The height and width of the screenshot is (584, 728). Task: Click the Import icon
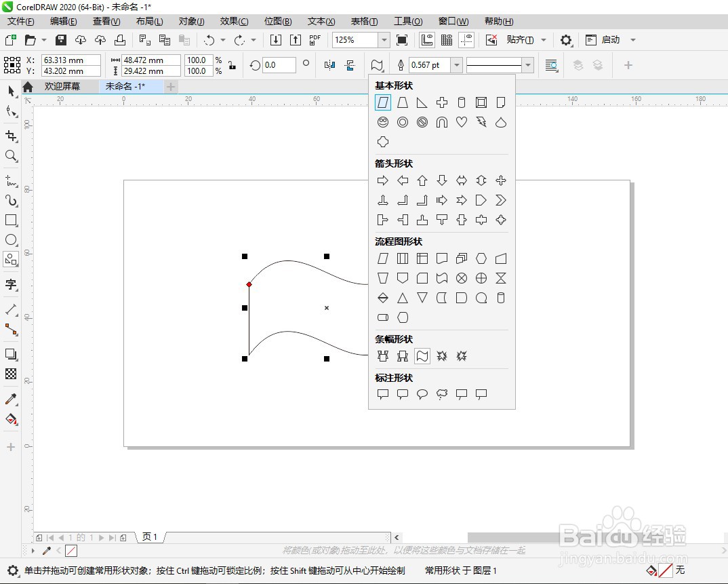click(x=276, y=40)
